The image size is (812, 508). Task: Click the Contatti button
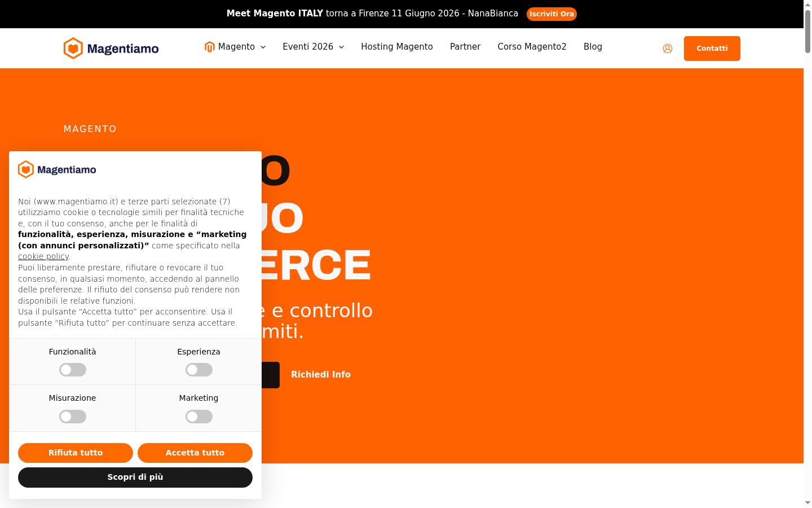click(x=712, y=49)
